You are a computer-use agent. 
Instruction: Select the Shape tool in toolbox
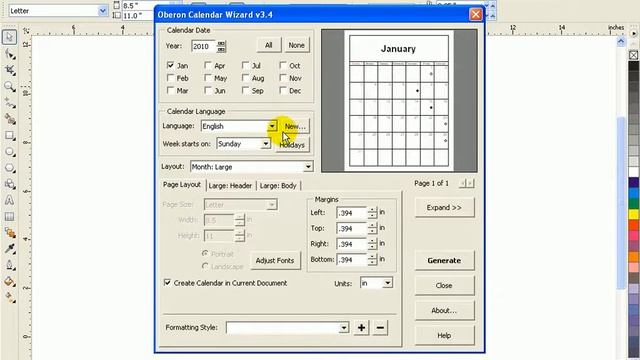tap(9, 54)
